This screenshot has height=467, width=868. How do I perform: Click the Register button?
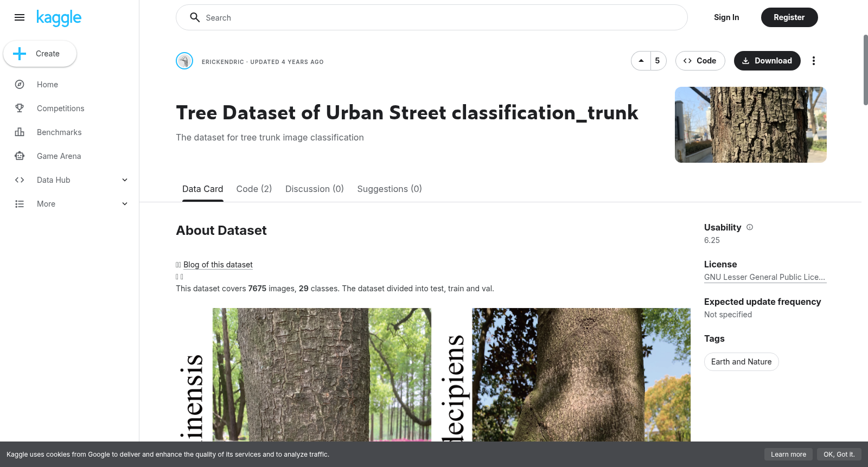tap(789, 17)
